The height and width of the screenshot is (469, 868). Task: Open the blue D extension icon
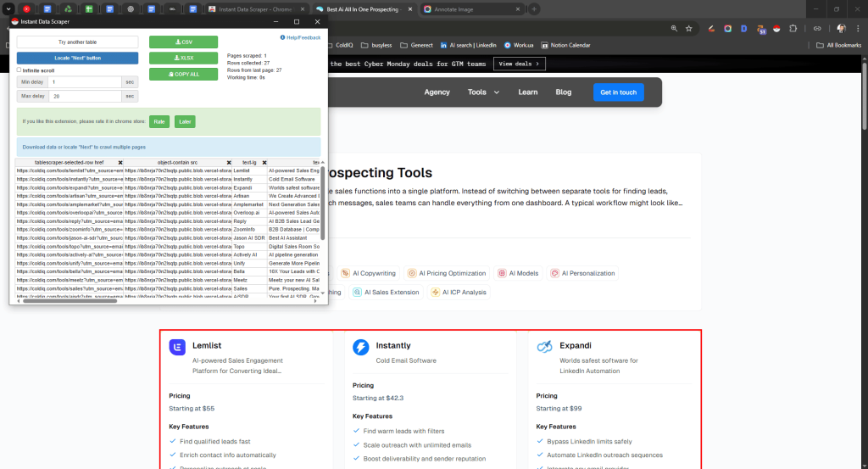[x=744, y=28]
